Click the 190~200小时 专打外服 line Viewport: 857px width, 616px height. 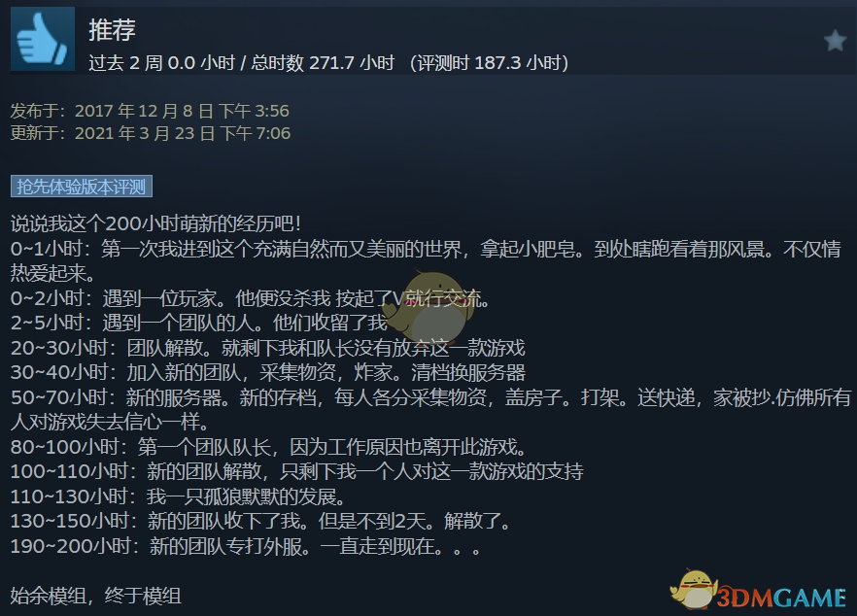tap(246, 546)
